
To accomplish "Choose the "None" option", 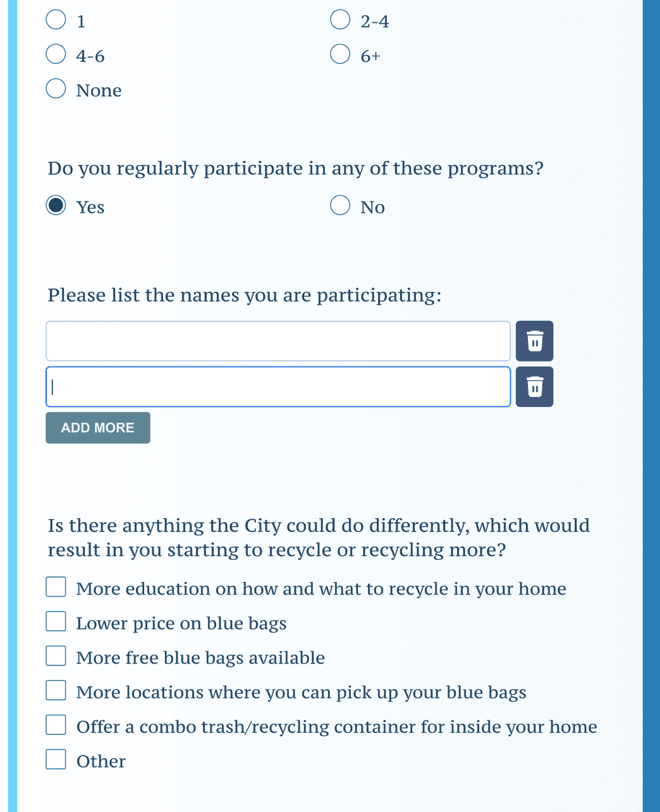I will click(x=56, y=88).
